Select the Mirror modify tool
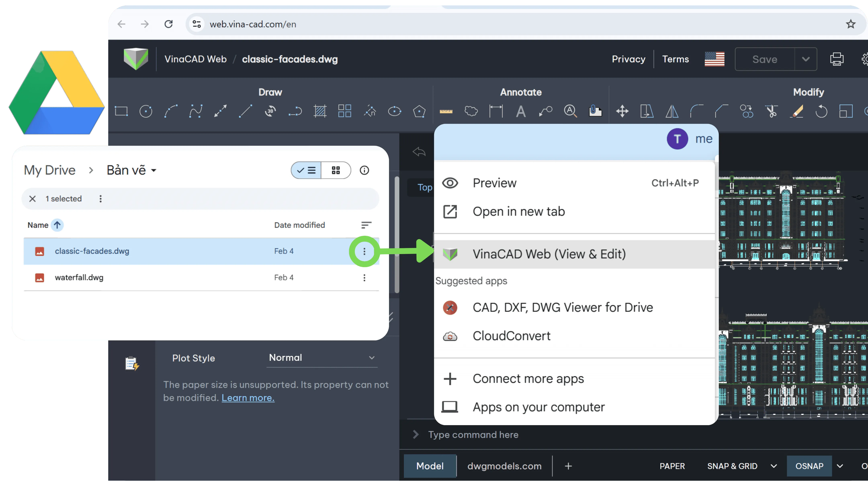The image size is (868, 488). (672, 111)
